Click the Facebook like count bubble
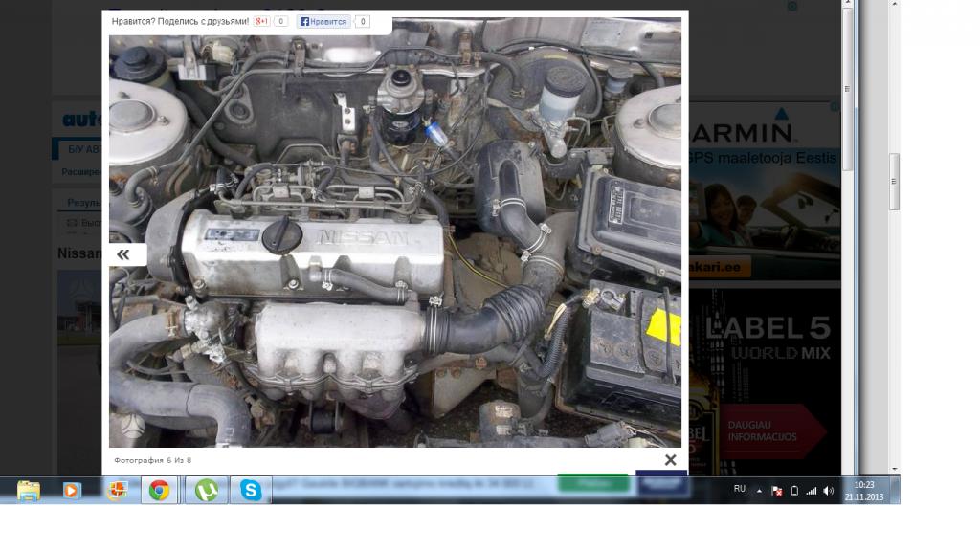980x551 pixels. (x=363, y=21)
